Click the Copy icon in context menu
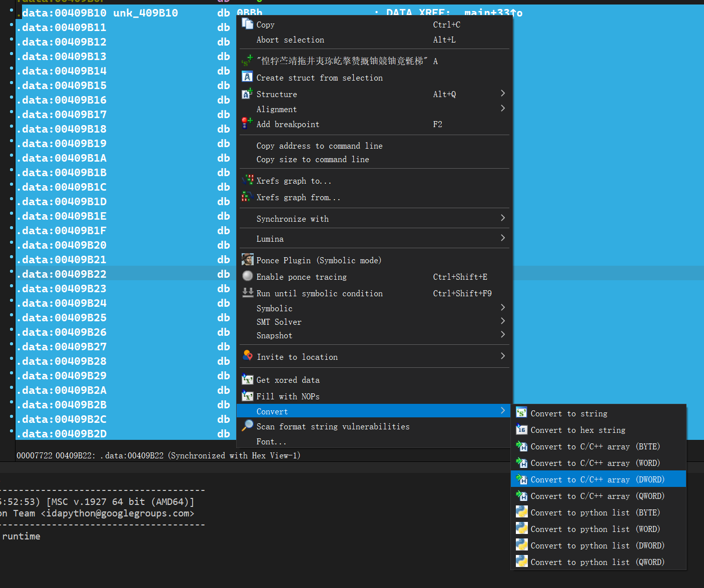This screenshot has height=588, width=704. point(247,24)
